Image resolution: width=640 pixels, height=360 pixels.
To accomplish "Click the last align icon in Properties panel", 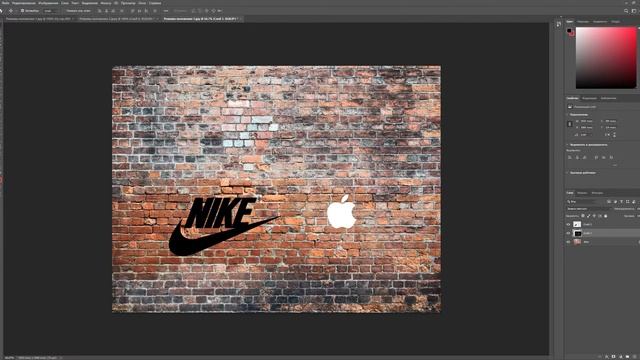I will [611, 157].
